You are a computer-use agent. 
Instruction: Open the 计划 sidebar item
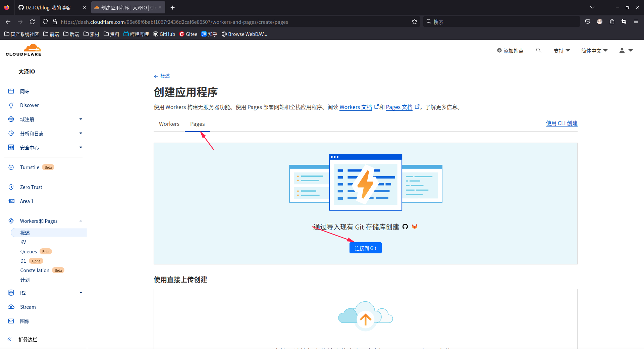25,280
